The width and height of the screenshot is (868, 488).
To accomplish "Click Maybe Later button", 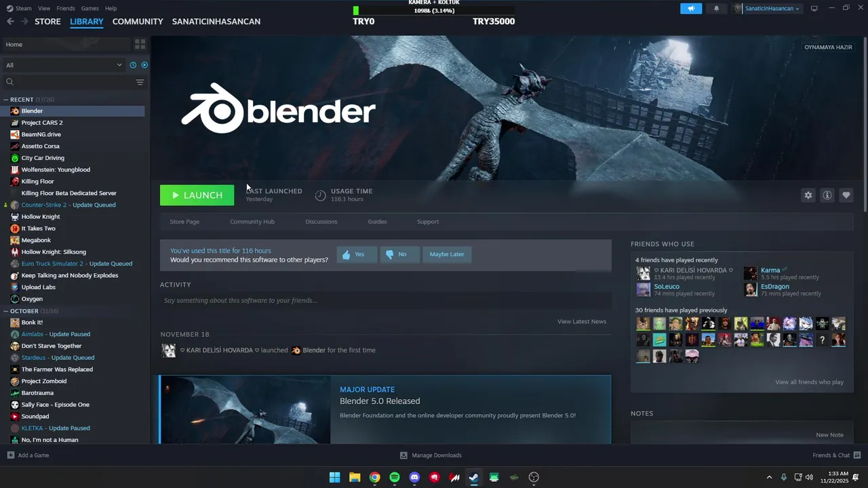I will 447,254.
